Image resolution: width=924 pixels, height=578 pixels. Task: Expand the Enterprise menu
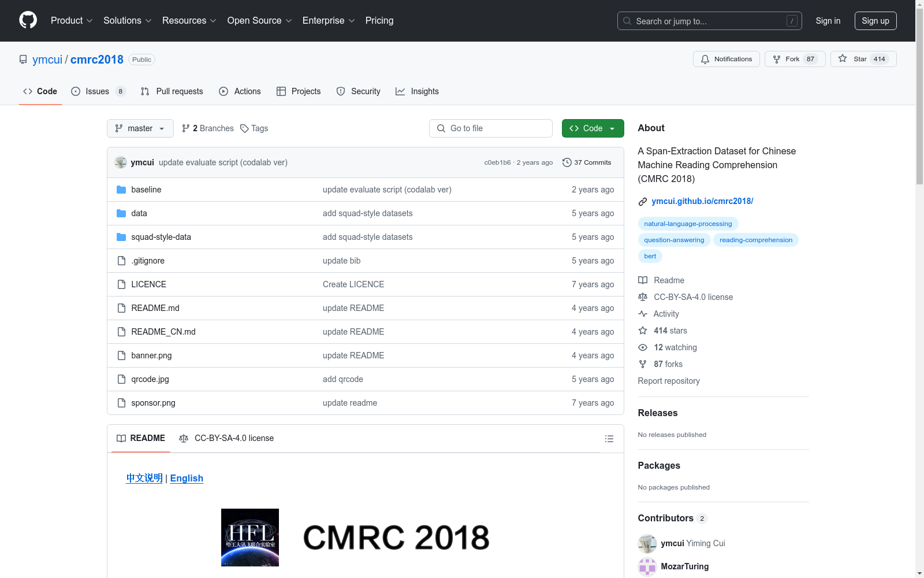pyautogui.click(x=329, y=20)
